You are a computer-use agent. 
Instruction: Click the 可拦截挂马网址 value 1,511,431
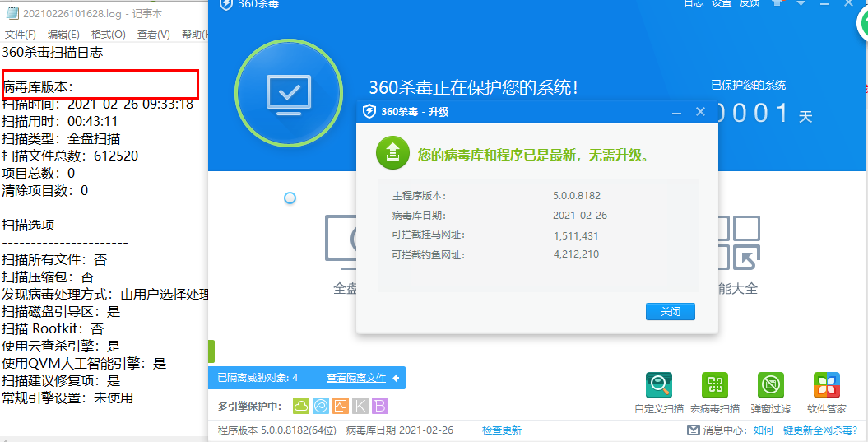(576, 236)
